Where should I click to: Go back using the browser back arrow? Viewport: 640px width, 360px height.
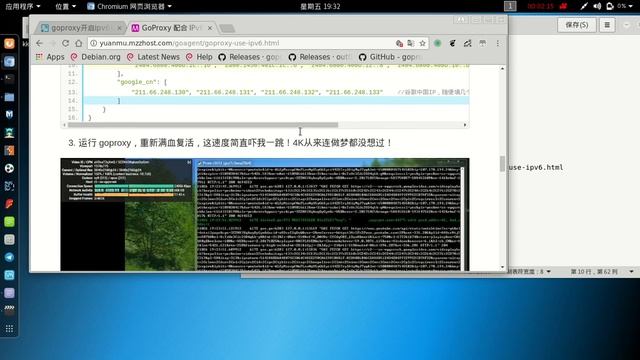39,43
